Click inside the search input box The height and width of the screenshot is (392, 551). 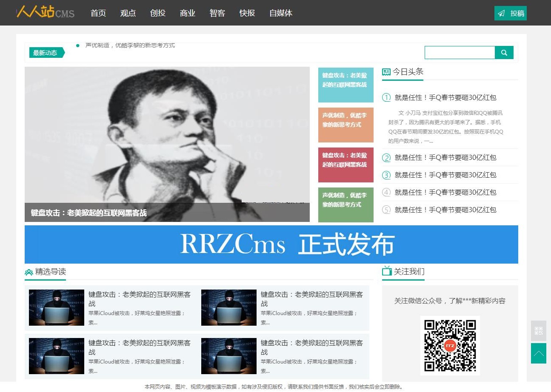(x=460, y=52)
